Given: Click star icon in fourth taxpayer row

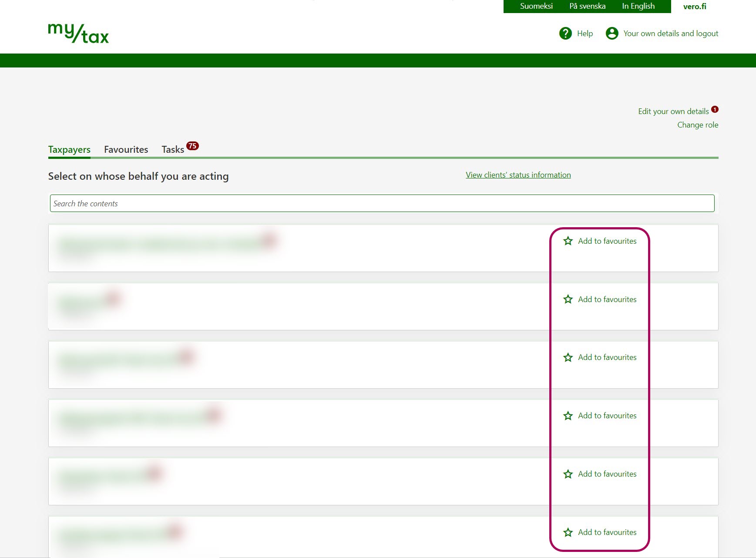Looking at the screenshot, I should 568,416.
